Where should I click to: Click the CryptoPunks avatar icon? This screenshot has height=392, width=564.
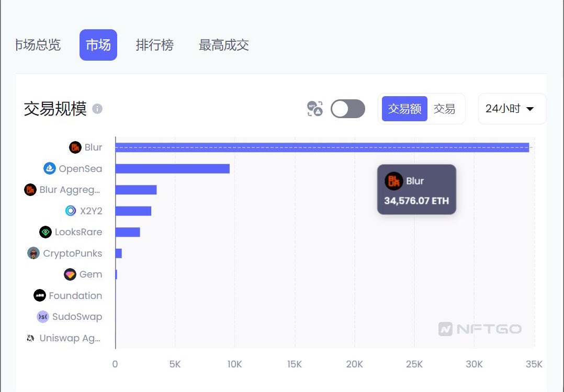[32, 253]
